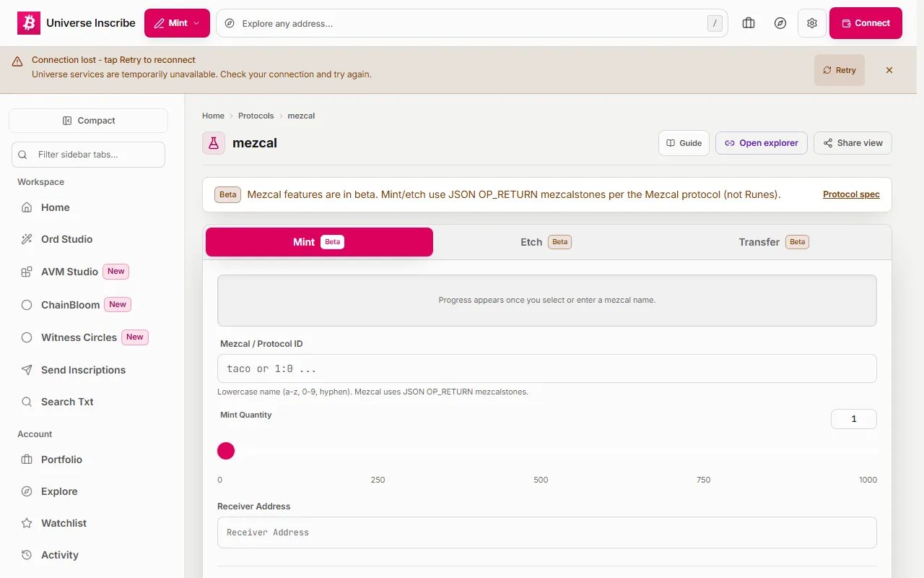Focus the Explore any address search field
Viewport: 924px width, 578px height.
pyautogui.click(x=472, y=23)
